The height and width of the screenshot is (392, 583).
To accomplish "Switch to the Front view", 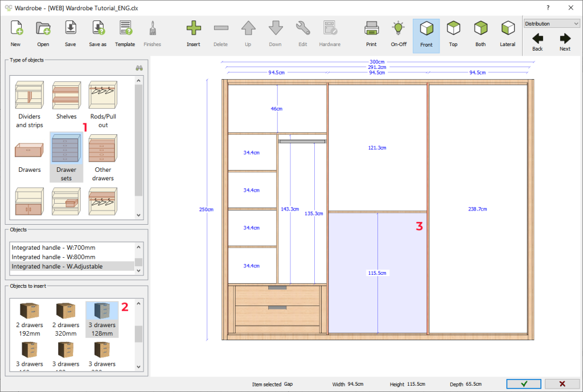I will click(x=426, y=36).
